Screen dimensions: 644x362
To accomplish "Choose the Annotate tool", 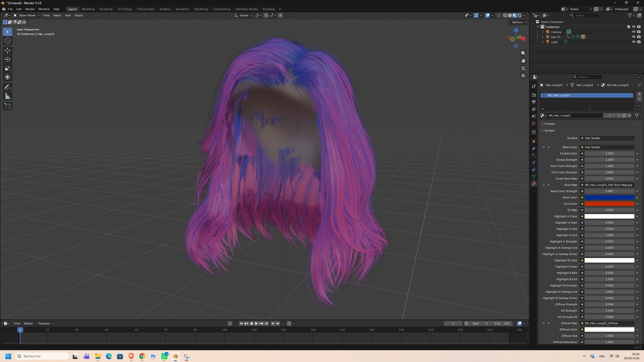I will (7, 87).
